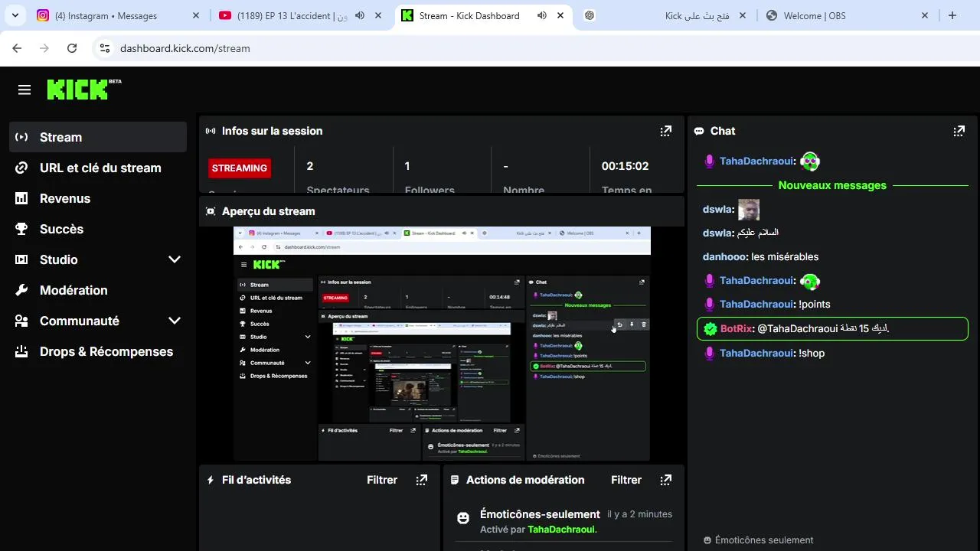The height and width of the screenshot is (551, 980).
Task: Click the chat message 'les misérables'
Action: tap(785, 256)
